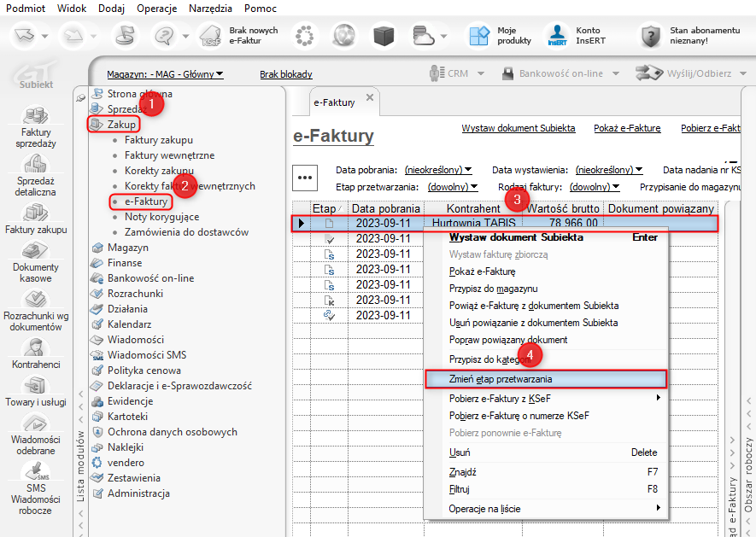The width and height of the screenshot is (756, 537).
Task: Click the Wystaw dokument Subiekta link
Action: [518, 128]
